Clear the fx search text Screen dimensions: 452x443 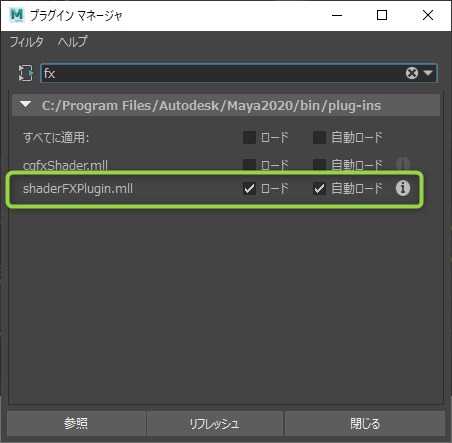tap(412, 73)
